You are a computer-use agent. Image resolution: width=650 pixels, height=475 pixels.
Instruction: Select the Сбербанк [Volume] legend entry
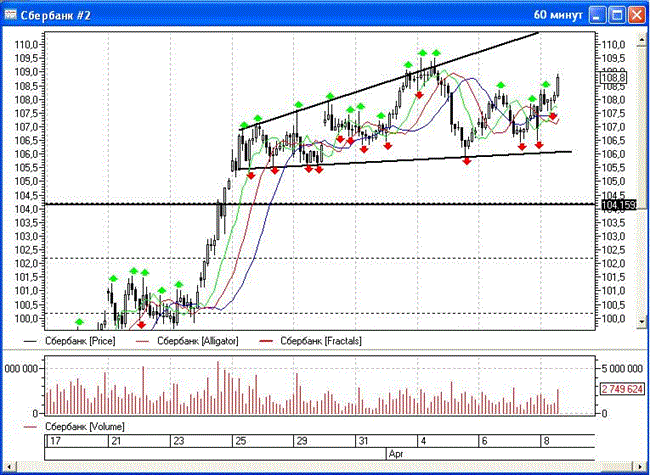[85, 427]
